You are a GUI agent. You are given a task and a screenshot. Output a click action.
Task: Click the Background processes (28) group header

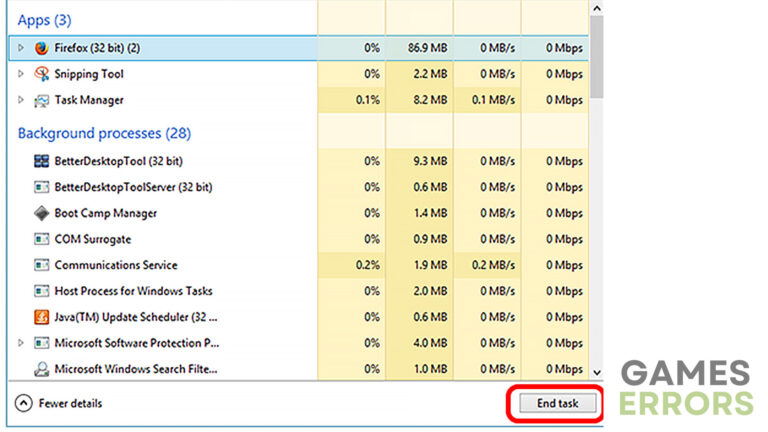104,133
